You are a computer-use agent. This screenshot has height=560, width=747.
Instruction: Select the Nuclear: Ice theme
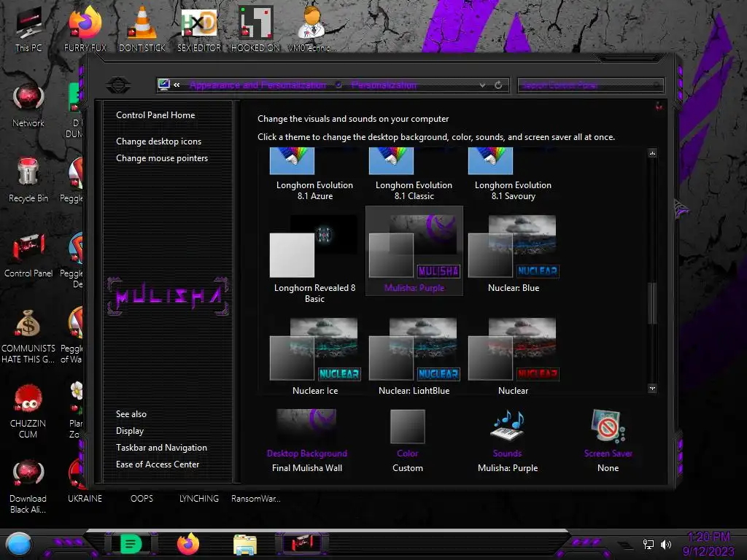click(x=314, y=355)
